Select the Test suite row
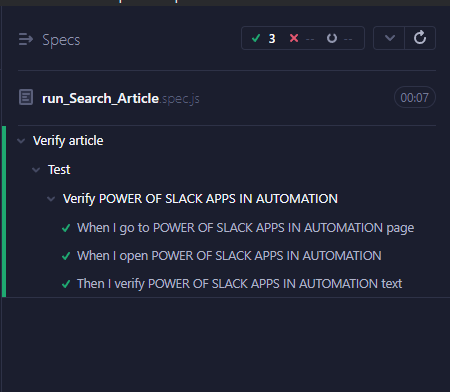The image size is (450, 392). tap(59, 170)
